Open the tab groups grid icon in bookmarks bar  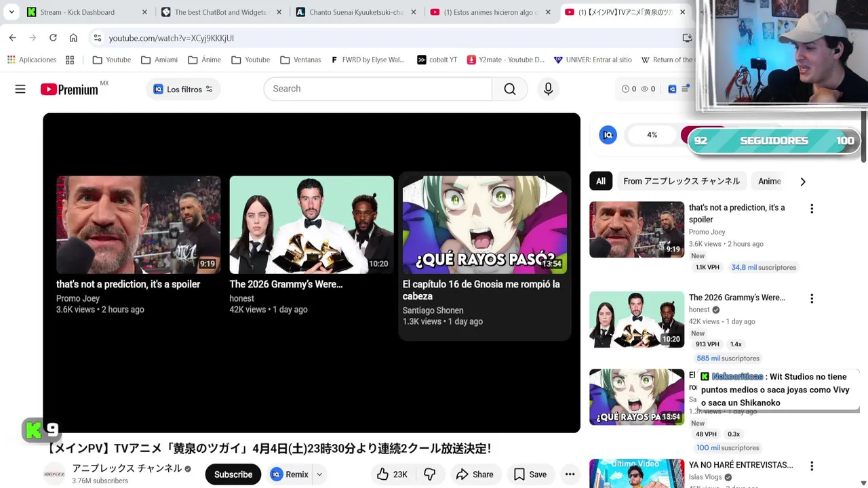(x=70, y=60)
